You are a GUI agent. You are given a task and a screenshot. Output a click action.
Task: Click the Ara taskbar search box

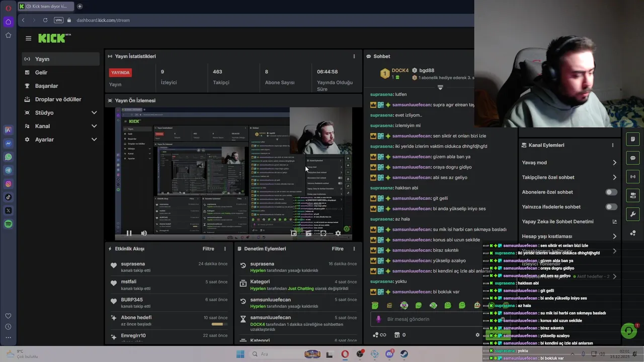275,354
